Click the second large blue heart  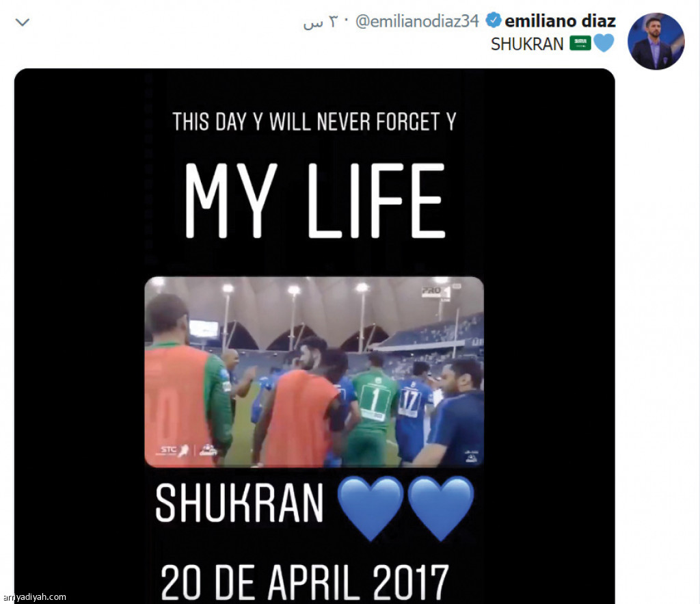tap(441, 508)
